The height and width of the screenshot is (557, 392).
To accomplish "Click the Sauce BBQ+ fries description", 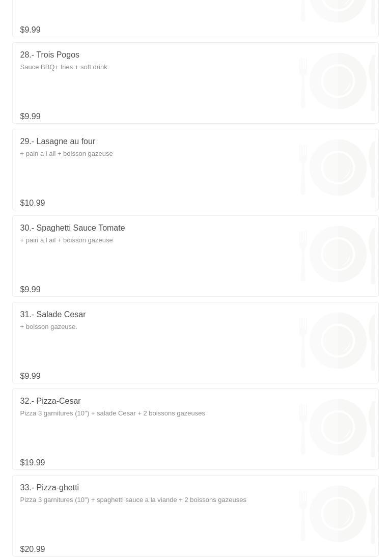I will pos(64,67).
